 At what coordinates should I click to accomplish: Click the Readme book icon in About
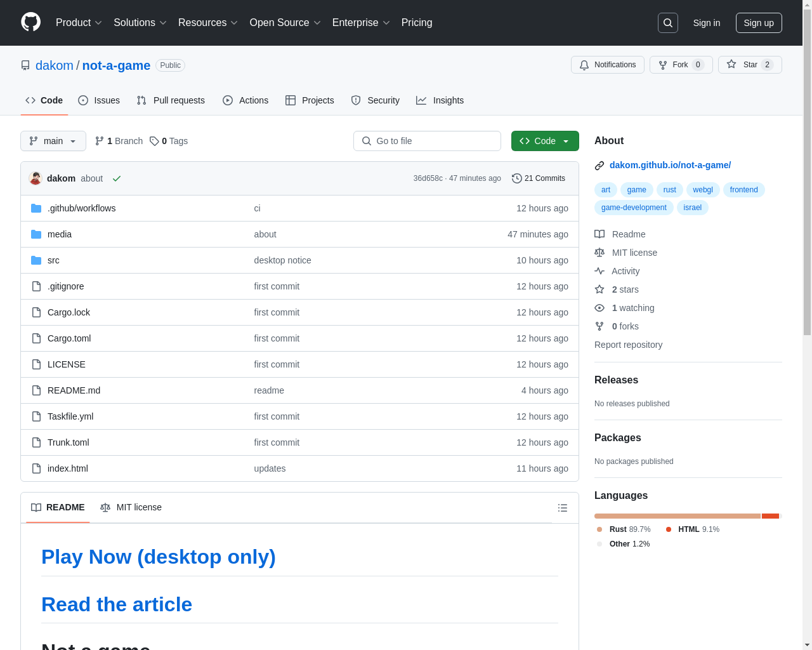(599, 234)
